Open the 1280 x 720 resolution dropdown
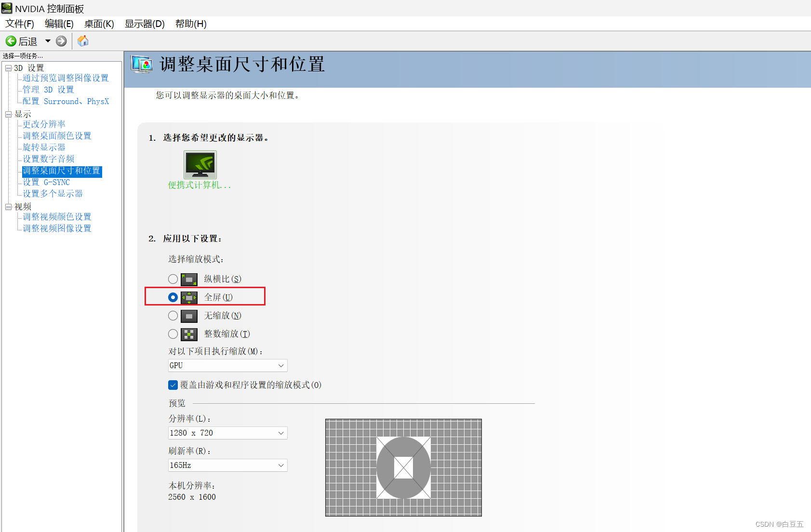This screenshot has width=811, height=532. tap(227, 433)
